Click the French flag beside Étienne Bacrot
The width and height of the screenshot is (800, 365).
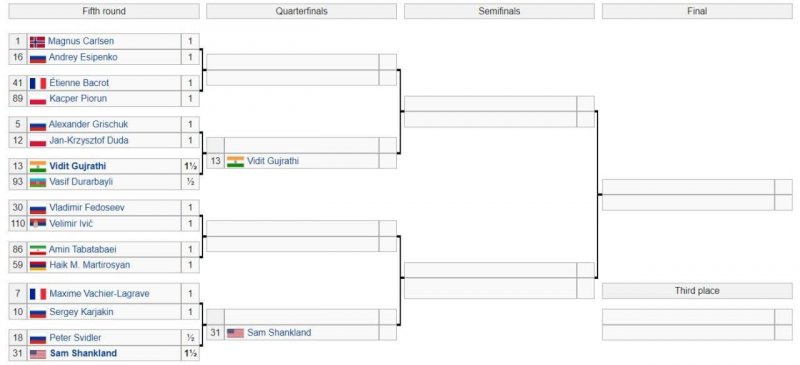click(38, 83)
